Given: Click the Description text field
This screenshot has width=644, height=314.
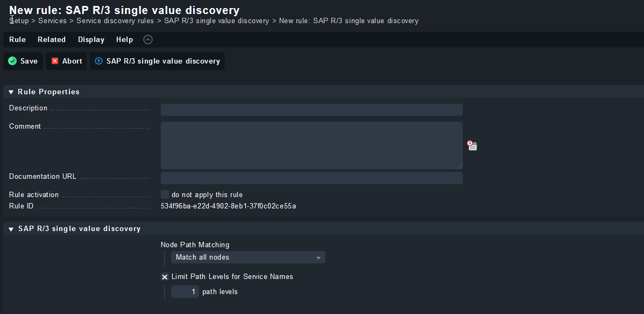Looking at the screenshot, I should [312, 110].
